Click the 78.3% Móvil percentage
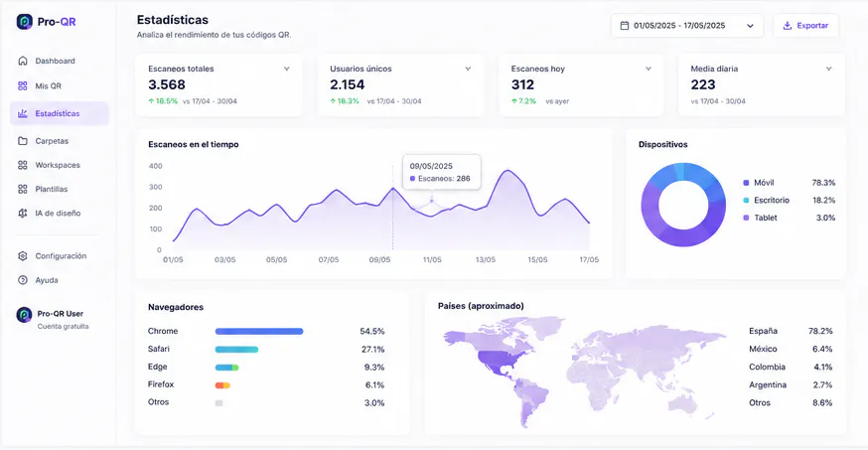This screenshot has height=450, width=868. (823, 183)
